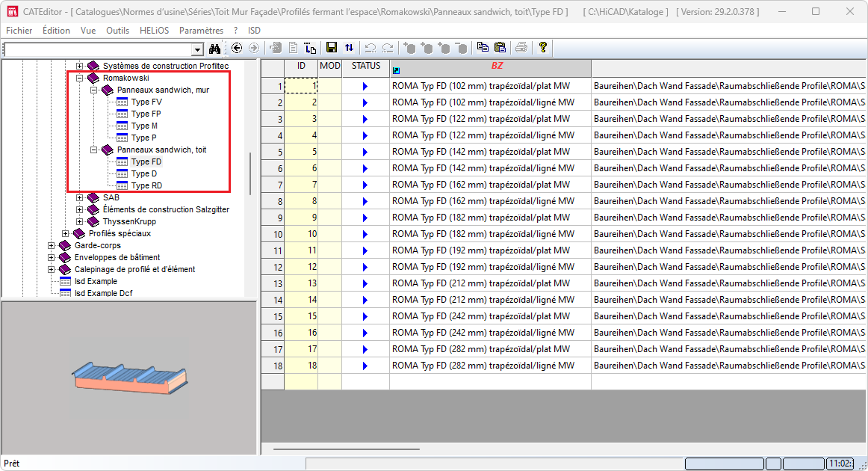Expand Enveloppes de bâtiment node
868x471 pixels.
coord(51,257)
